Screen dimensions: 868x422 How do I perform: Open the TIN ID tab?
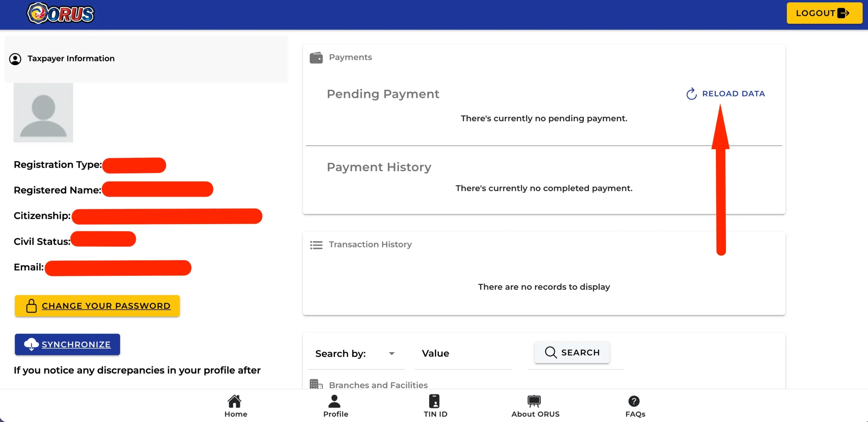point(435,406)
